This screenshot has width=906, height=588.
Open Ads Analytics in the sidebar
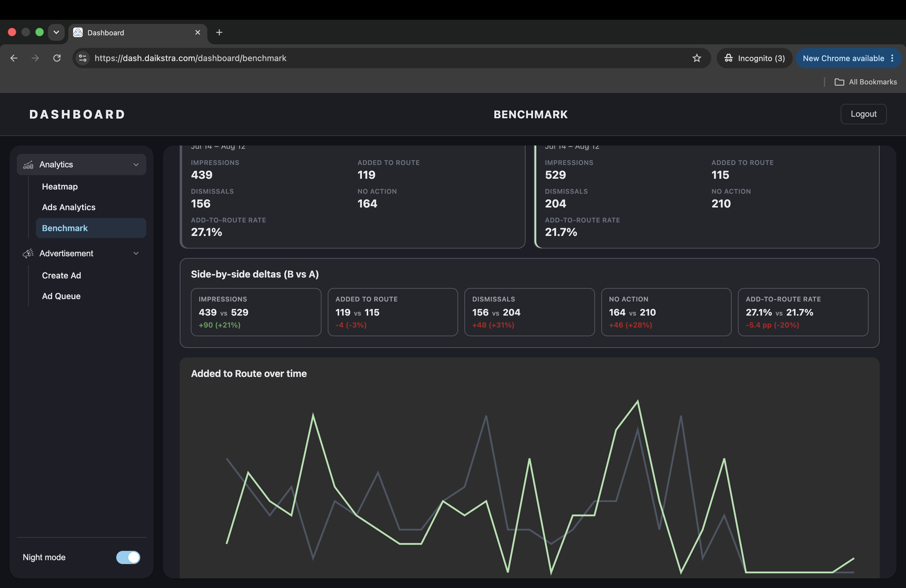(x=69, y=207)
